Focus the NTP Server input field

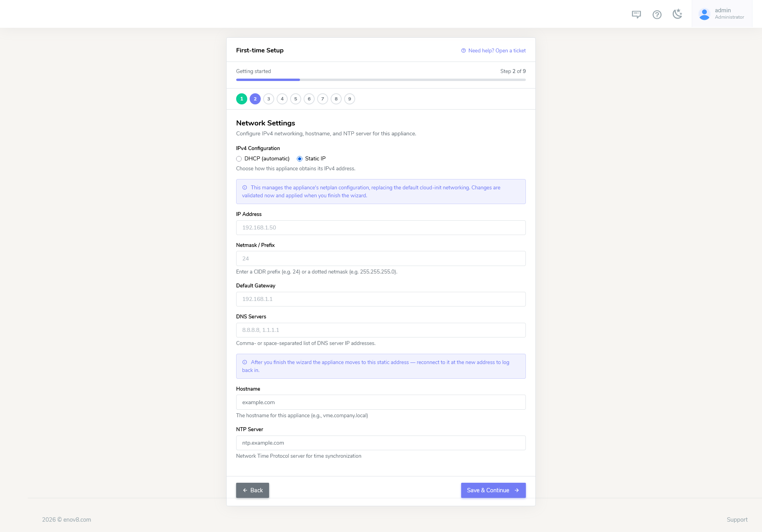point(381,443)
